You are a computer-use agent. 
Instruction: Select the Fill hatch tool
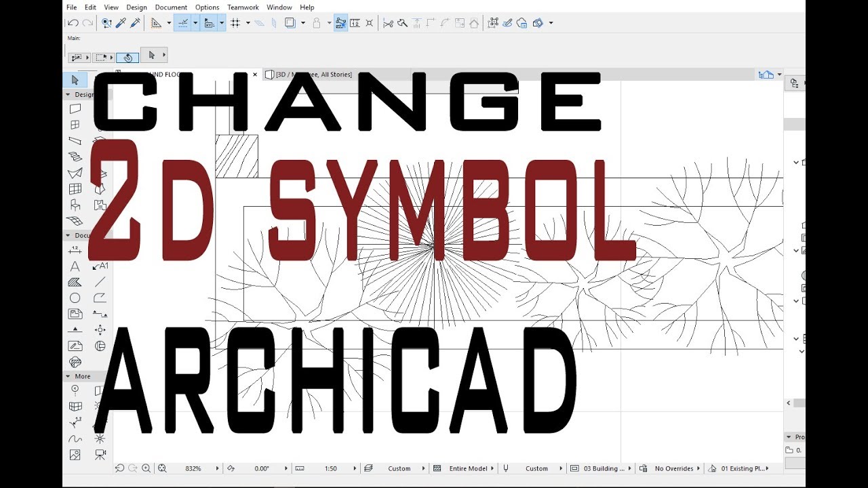click(75, 282)
